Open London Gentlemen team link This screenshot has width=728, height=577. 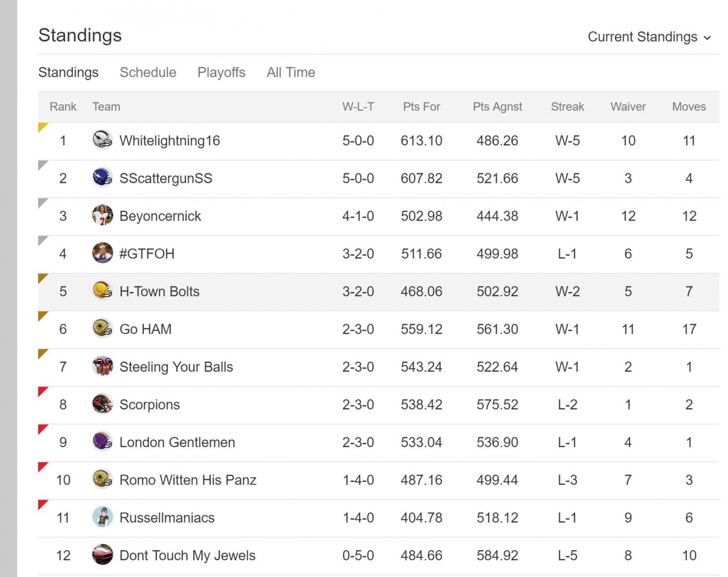[177, 442]
